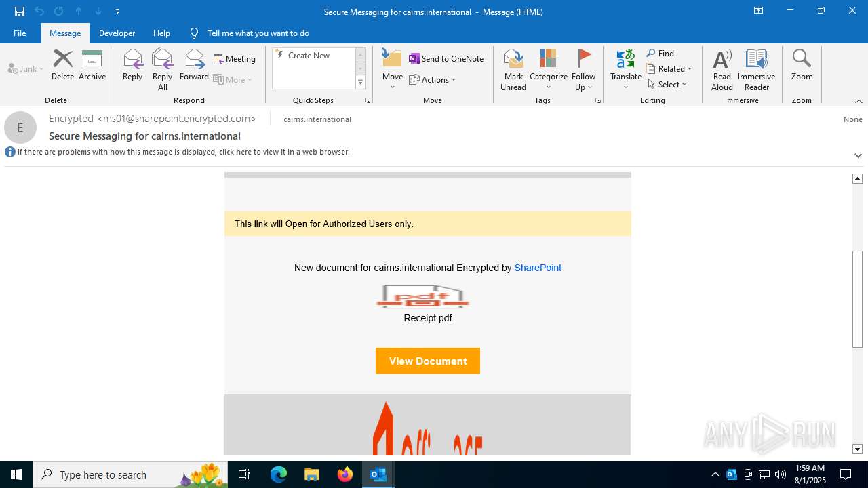The width and height of the screenshot is (868, 488).
Task: Expand the message header chevron
Action: (x=858, y=155)
